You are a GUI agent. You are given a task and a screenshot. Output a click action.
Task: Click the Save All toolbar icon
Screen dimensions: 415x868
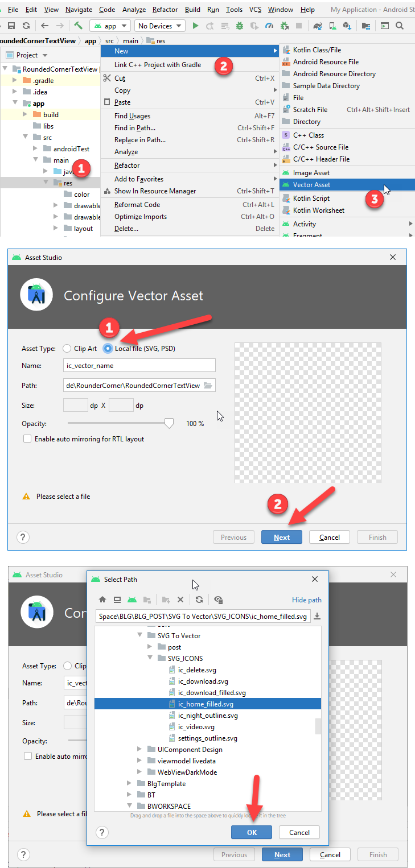coord(11,26)
